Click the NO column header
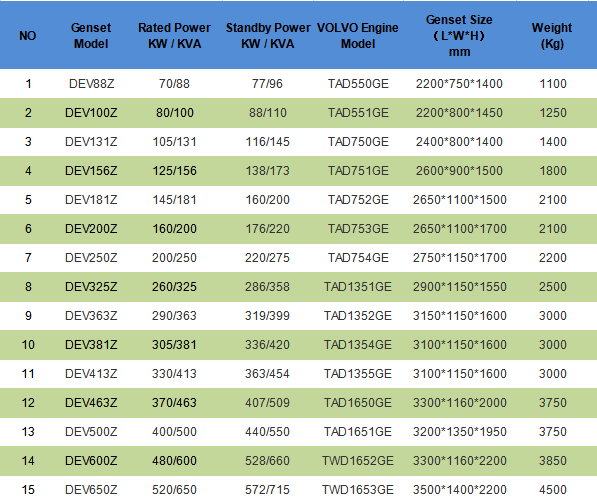This screenshot has height=502, width=597. click(28, 36)
